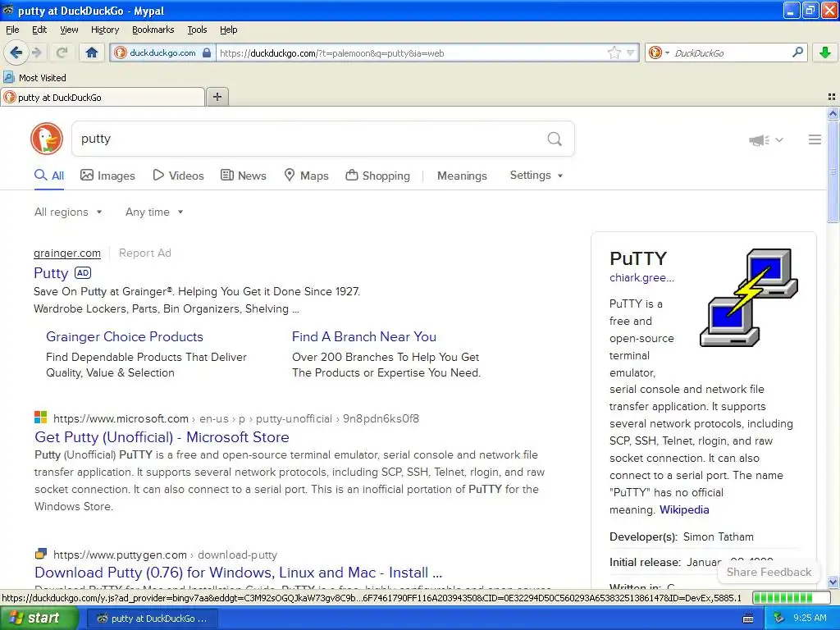Submit search with DuckDuckGo magnifier icon
840x630 pixels.
click(x=555, y=139)
